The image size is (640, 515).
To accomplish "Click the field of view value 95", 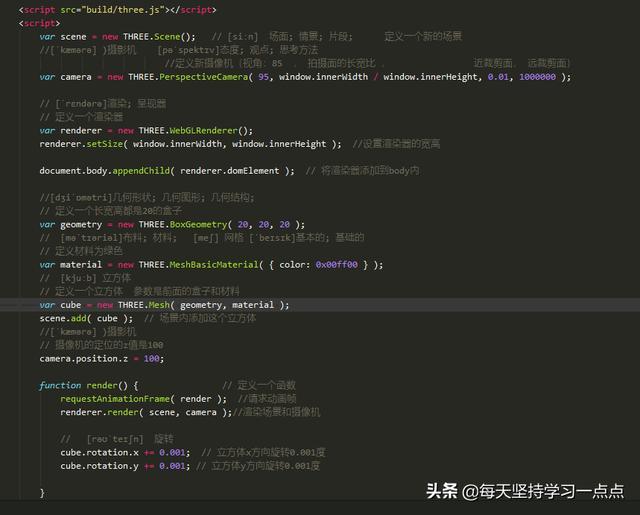I will click(263, 77).
